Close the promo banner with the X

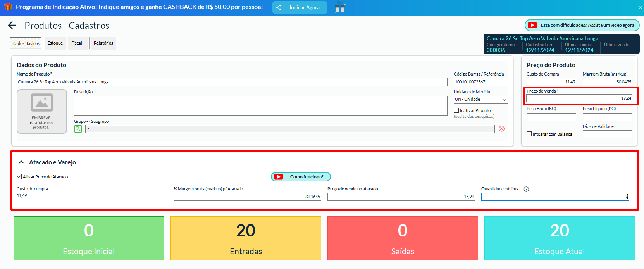click(x=640, y=7)
